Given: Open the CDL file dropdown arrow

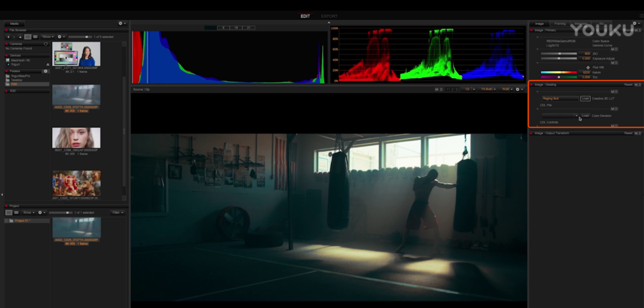Looking at the screenshot, I should point(577,116).
